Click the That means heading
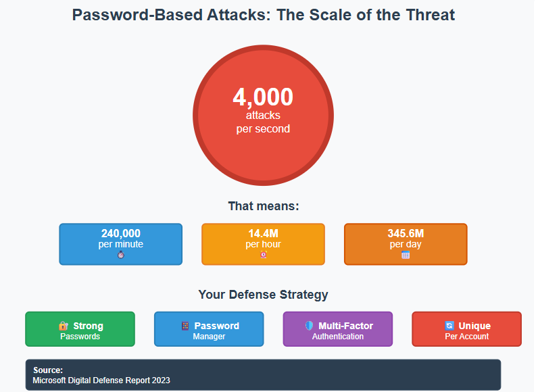Image resolution: width=536 pixels, height=392 pixels. tap(264, 206)
